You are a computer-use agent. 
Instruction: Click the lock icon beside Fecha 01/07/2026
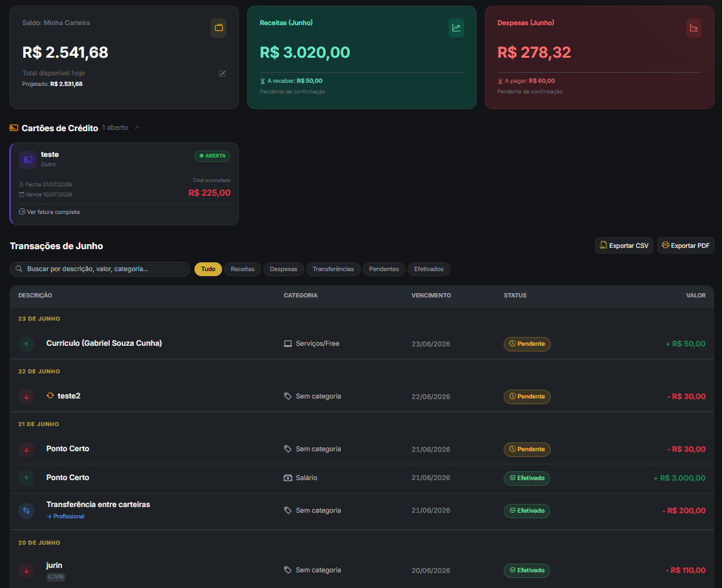[x=21, y=184]
